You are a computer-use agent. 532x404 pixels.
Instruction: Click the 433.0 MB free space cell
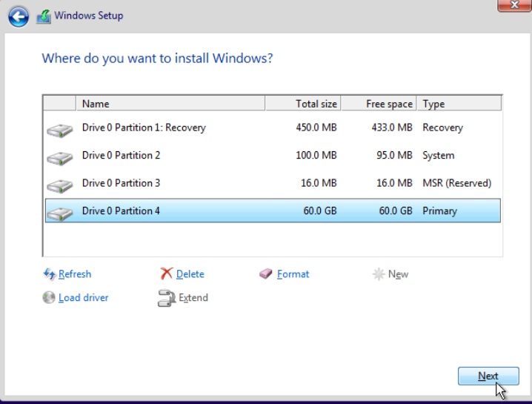coord(392,128)
